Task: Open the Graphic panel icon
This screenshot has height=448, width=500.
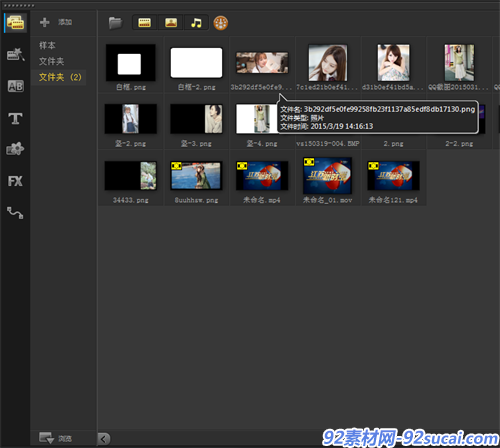Action: point(15,149)
